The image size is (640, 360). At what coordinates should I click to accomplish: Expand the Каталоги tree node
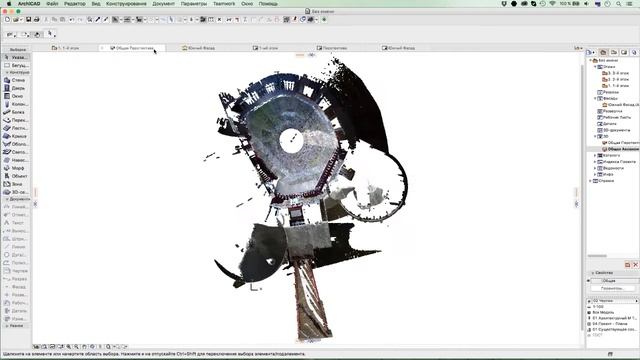[x=595, y=156]
